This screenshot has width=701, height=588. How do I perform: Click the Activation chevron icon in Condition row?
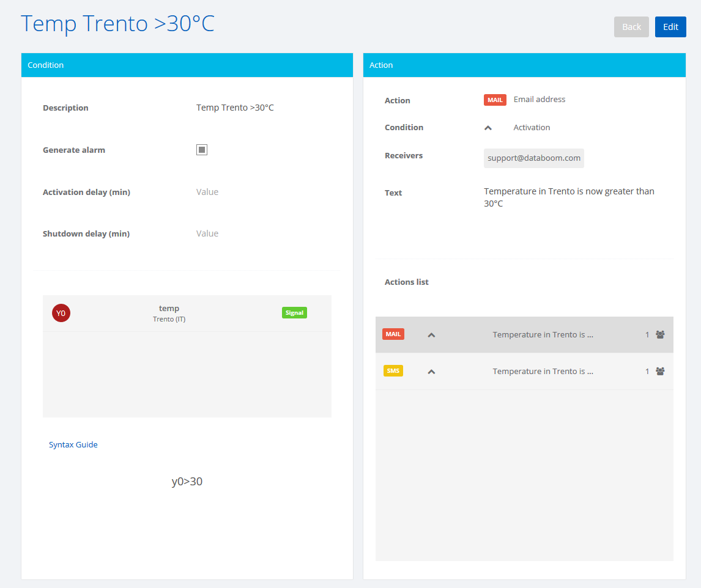(488, 128)
